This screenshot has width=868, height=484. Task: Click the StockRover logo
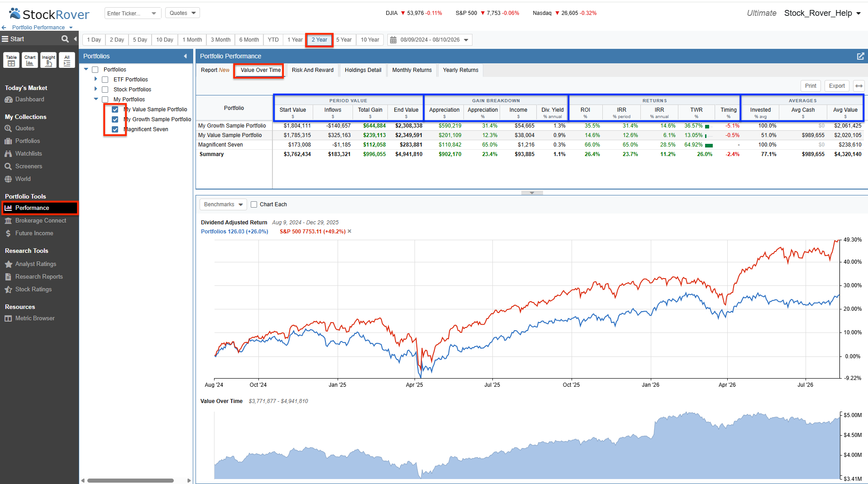pos(49,14)
